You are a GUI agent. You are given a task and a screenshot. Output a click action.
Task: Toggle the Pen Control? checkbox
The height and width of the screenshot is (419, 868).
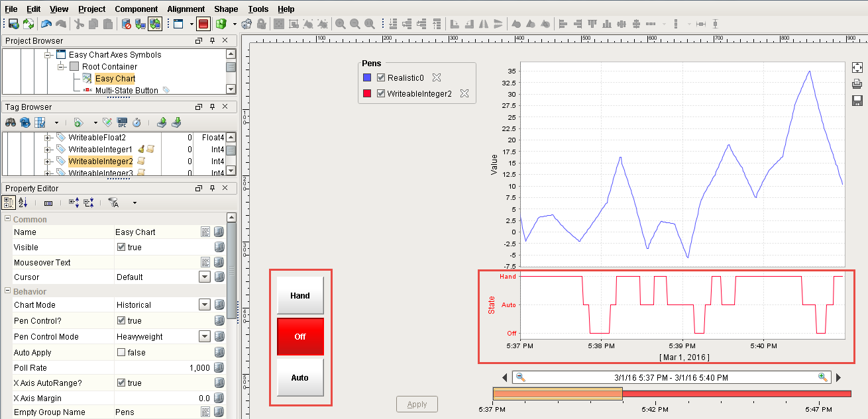121,320
